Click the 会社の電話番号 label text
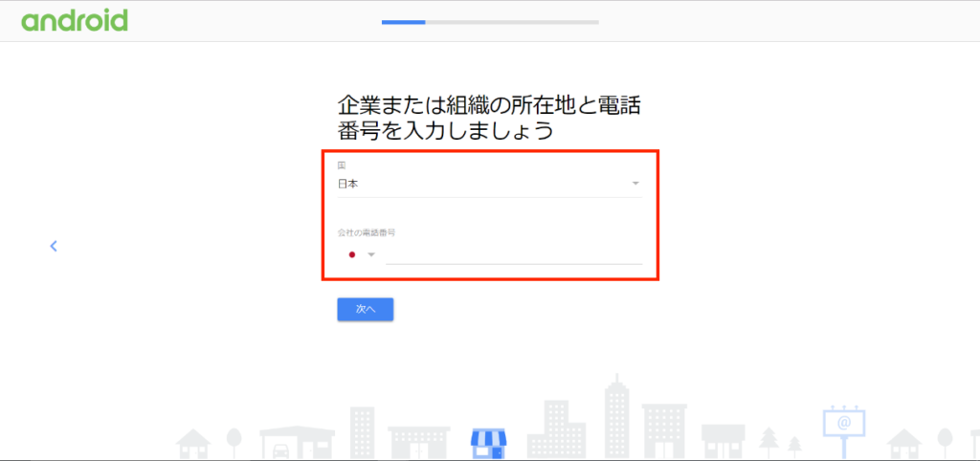The height and width of the screenshot is (461, 980). click(367, 232)
